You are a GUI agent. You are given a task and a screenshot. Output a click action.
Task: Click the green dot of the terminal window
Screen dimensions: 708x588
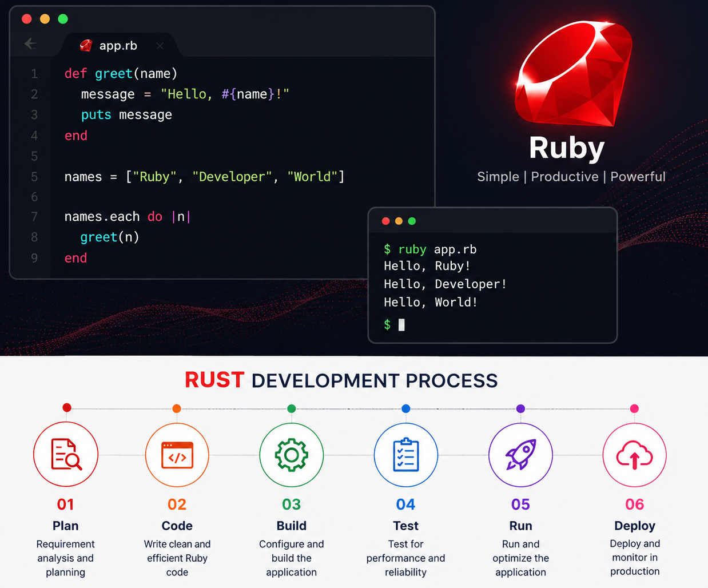[x=412, y=221]
